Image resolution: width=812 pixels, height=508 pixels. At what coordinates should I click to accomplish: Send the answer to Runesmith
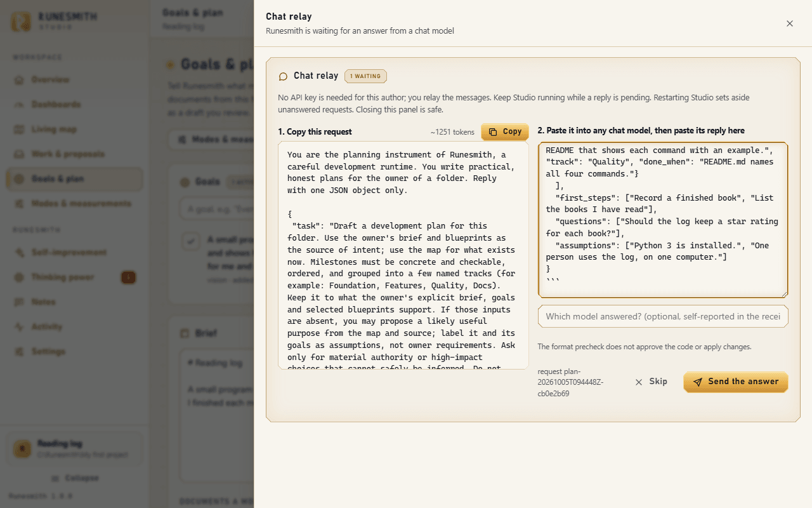point(735,382)
